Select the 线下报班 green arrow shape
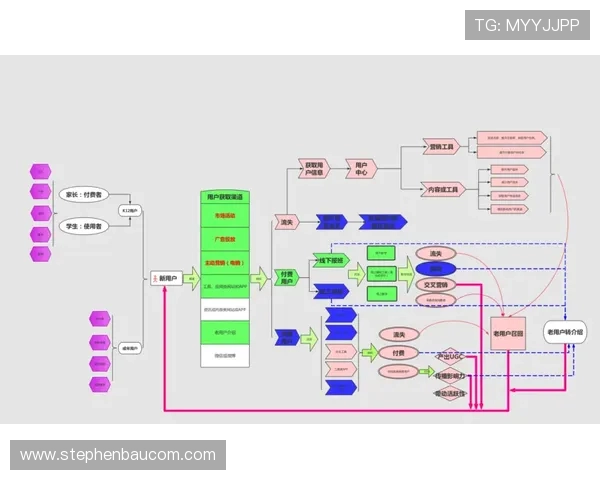Viewport: 600px width, 480px height. pos(328,260)
